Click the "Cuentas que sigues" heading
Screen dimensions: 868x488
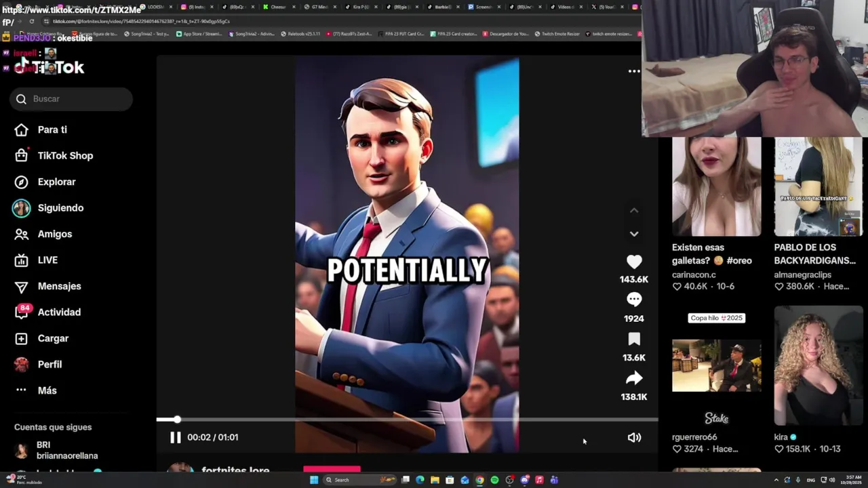point(53,427)
